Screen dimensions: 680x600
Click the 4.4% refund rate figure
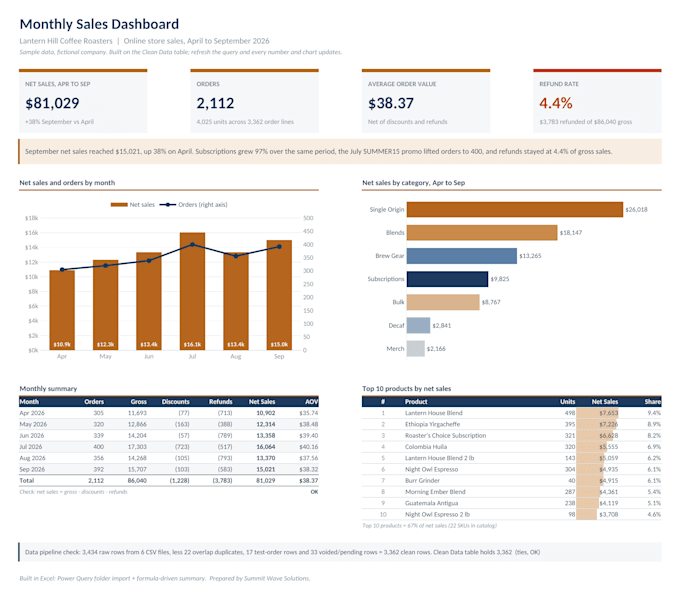click(x=556, y=103)
